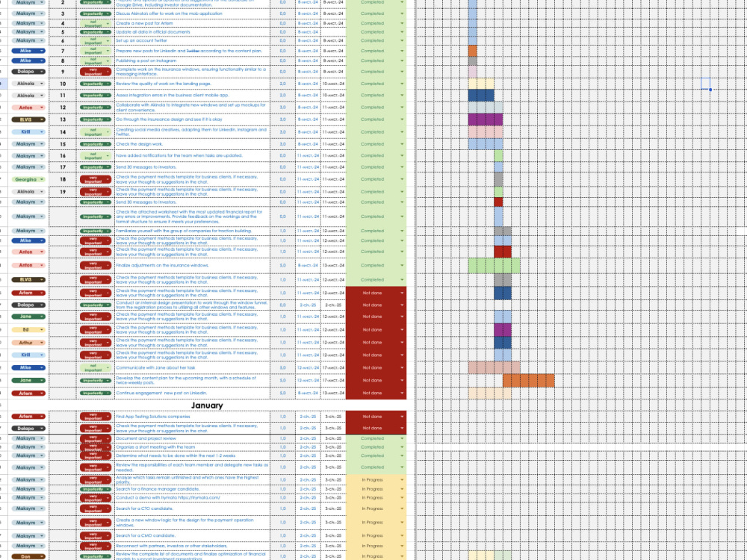The height and width of the screenshot is (560, 747).
Task: Select 'have added notifications for the team' task cell
Action: (192, 156)
